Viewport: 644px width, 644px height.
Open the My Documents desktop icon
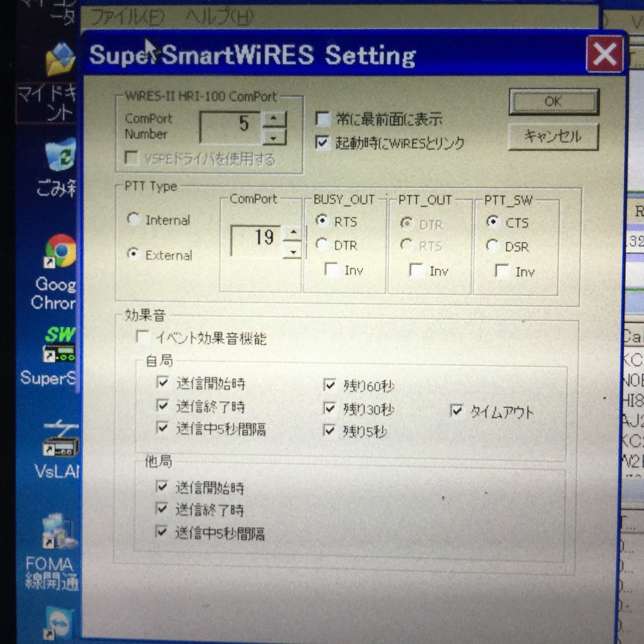(x=61, y=60)
